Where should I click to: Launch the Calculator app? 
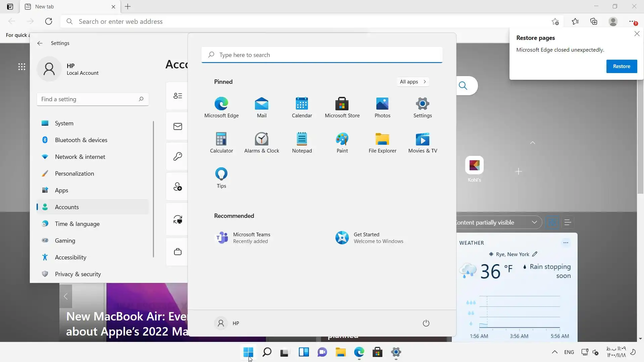click(221, 142)
